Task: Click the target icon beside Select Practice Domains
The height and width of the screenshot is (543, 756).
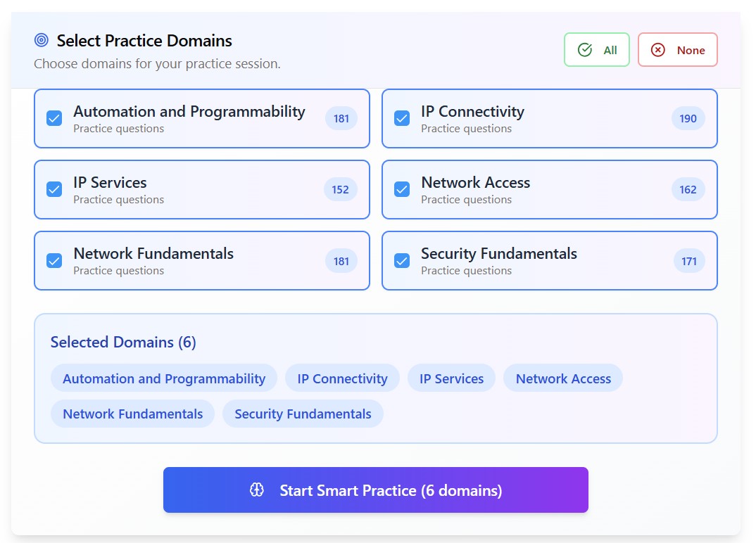Action: click(x=42, y=40)
